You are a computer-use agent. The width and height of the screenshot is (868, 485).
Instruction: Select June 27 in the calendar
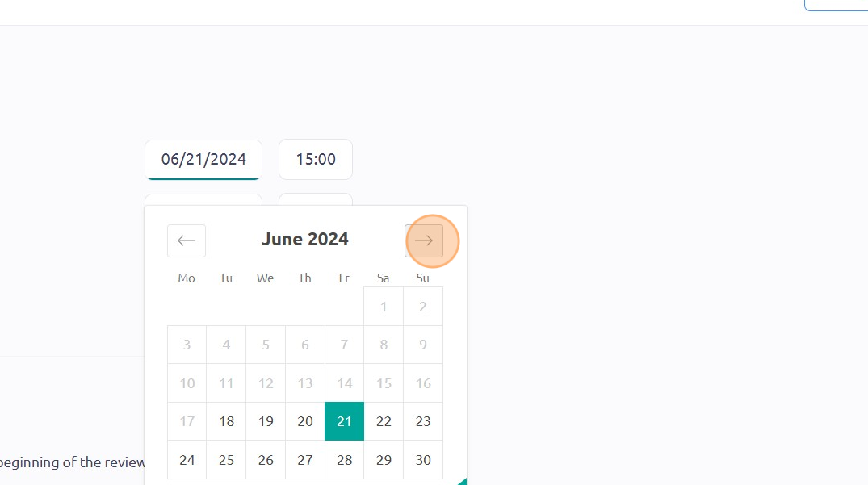click(305, 459)
